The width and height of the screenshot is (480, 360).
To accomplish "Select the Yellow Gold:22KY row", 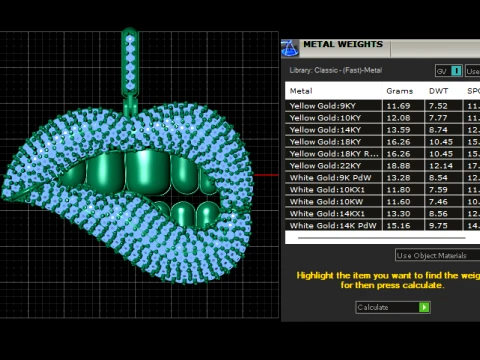I will pyautogui.click(x=383, y=166).
